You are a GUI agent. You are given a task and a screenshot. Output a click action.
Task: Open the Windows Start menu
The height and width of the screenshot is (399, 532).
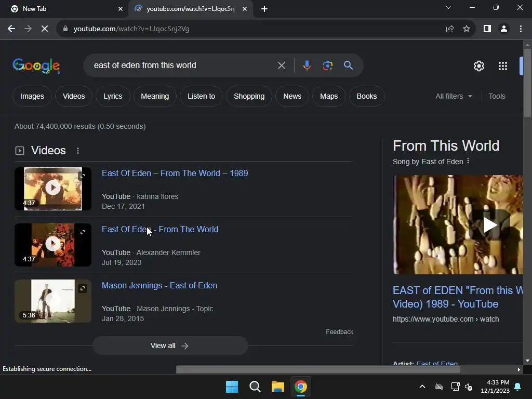(x=232, y=387)
